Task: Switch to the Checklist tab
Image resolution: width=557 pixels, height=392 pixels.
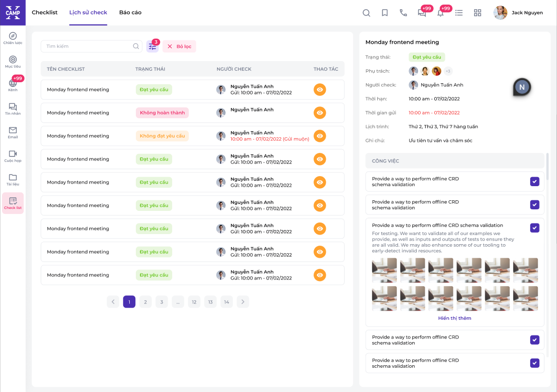Action: coord(44,13)
